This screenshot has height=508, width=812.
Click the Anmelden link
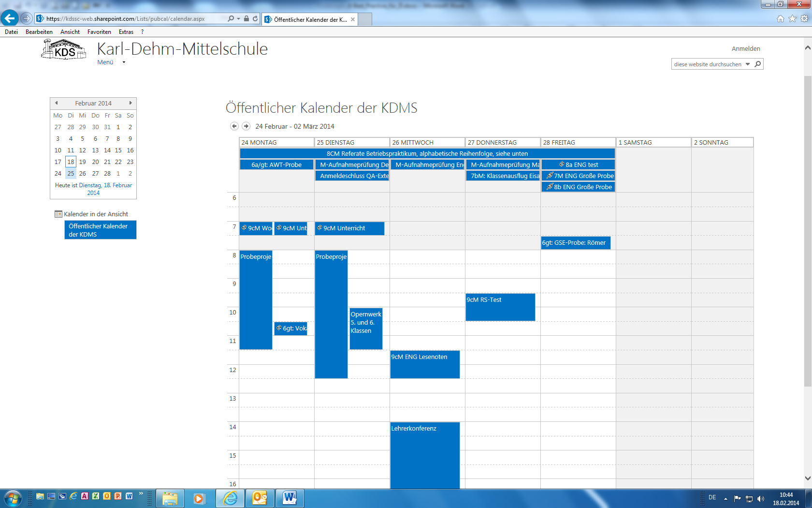coord(745,49)
